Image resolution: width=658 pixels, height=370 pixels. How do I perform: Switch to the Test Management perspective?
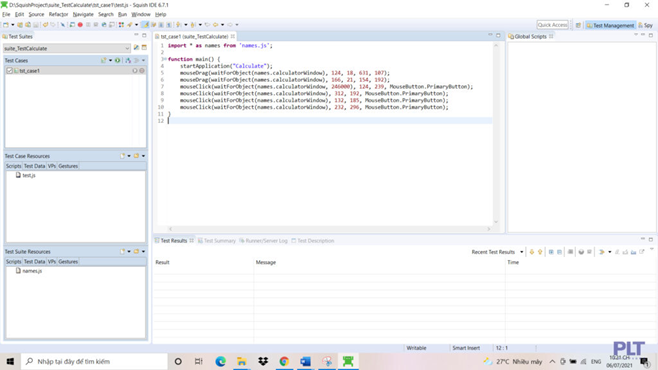[610, 25]
